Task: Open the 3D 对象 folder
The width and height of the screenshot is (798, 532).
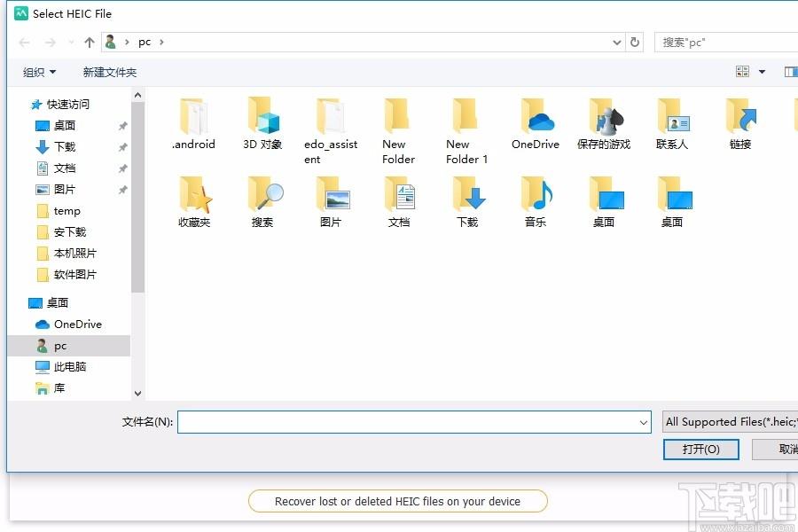Action: point(262,125)
